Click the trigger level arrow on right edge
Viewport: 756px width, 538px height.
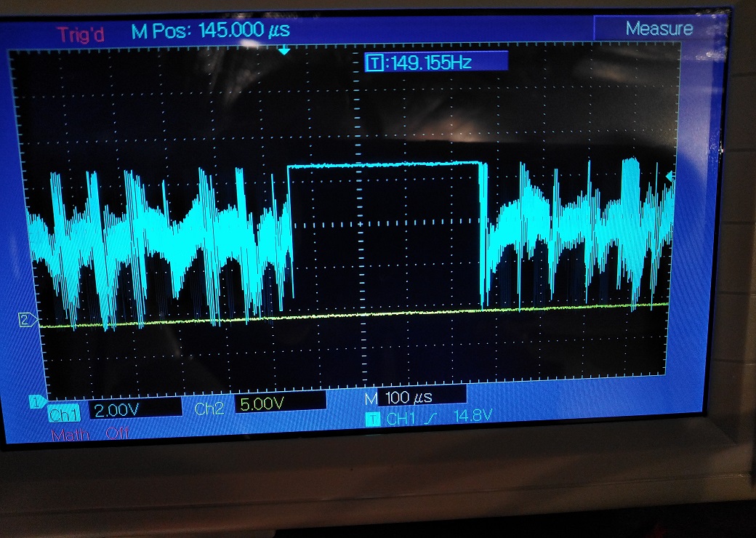[x=669, y=177]
